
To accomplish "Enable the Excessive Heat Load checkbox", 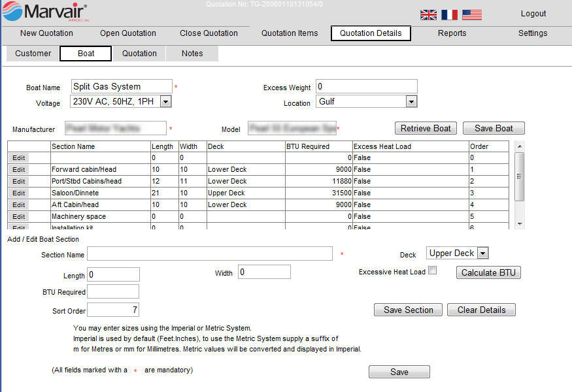I will click(x=432, y=271).
